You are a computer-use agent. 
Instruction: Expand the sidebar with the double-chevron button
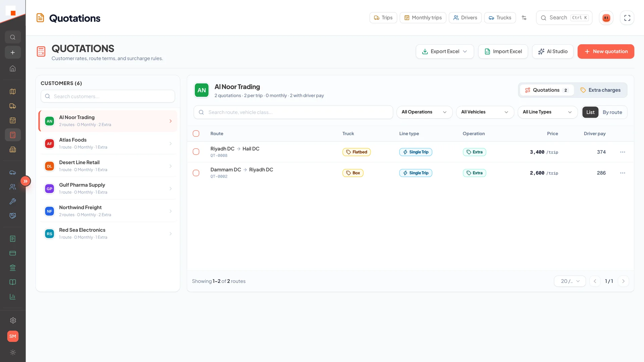[x=25, y=181]
